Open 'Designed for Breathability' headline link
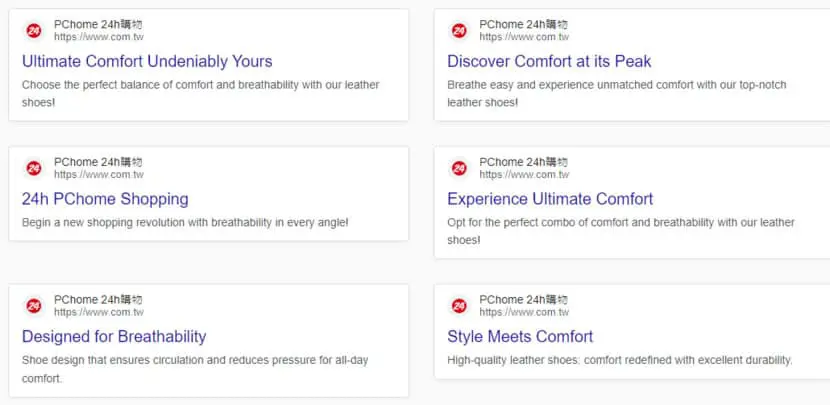Viewport: 830px width, 405px height. (114, 337)
